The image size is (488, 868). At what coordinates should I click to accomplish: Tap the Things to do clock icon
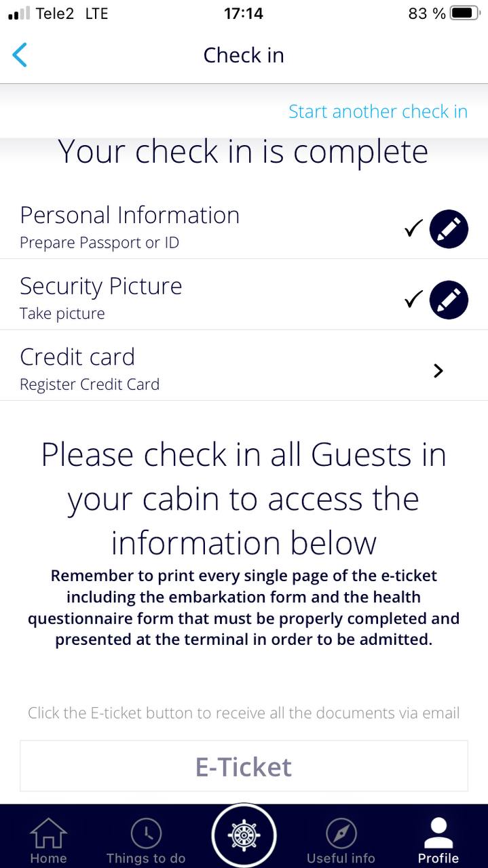point(146,833)
